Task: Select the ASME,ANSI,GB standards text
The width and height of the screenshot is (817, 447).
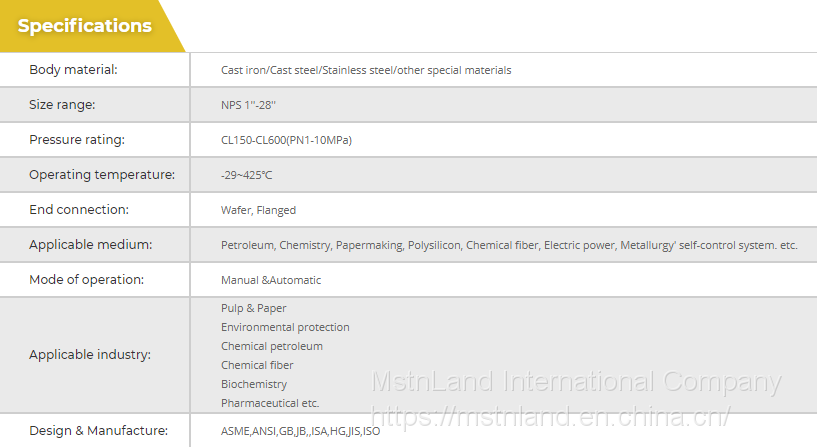Action: 300,431
